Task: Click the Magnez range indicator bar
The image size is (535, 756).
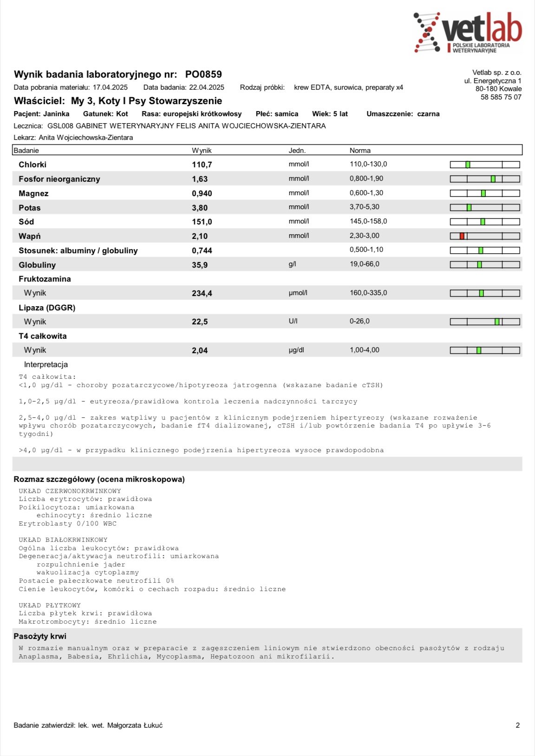Action: pos(485,193)
